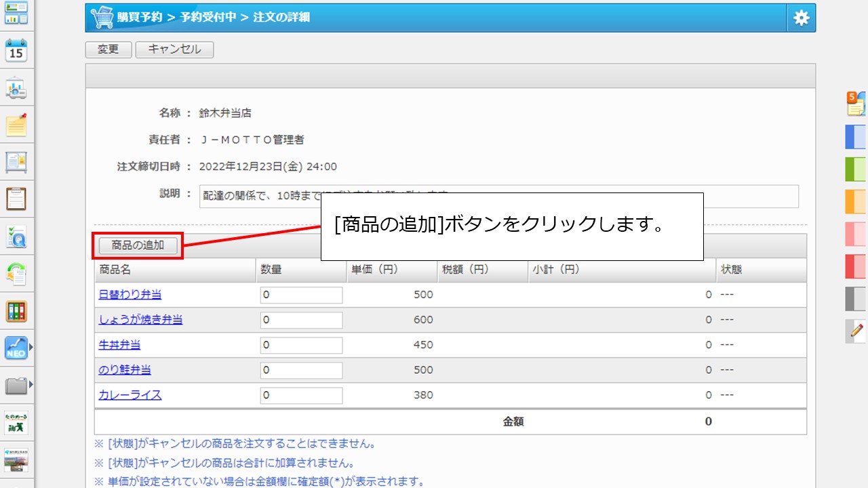The width and height of the screenshot is (868, 488).
Task: Click the 変更 button
Action: (x=108, y=49)
